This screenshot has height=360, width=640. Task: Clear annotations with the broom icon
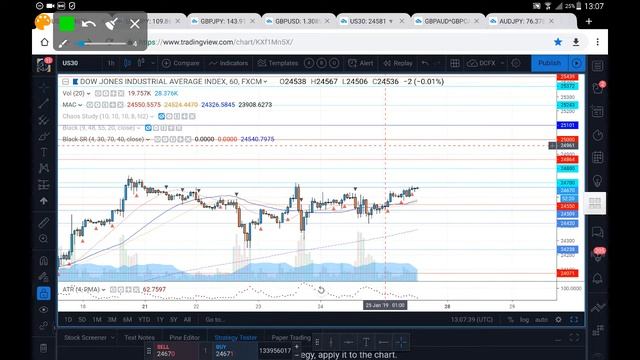(x=111, y=24)
